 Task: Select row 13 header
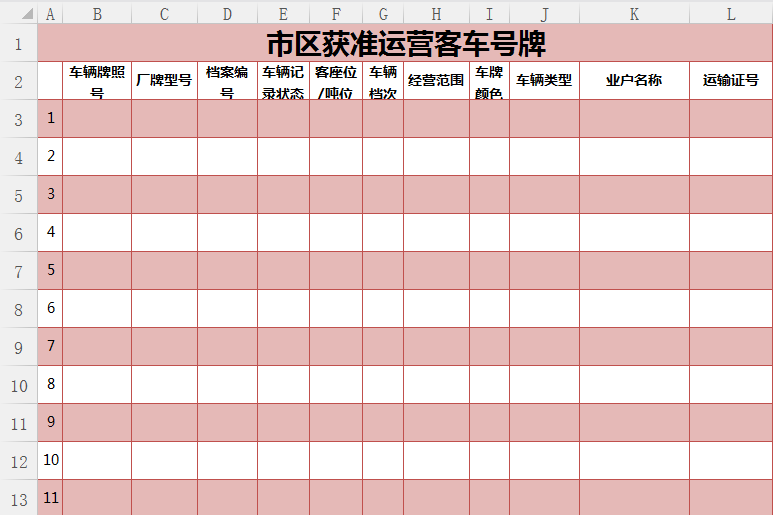point(18,498)
